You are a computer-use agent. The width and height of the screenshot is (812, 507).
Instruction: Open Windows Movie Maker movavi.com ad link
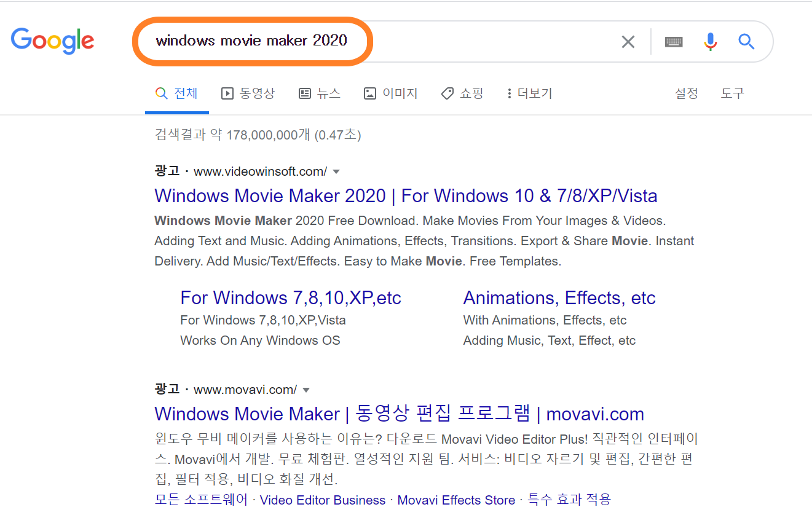(399, 414)
